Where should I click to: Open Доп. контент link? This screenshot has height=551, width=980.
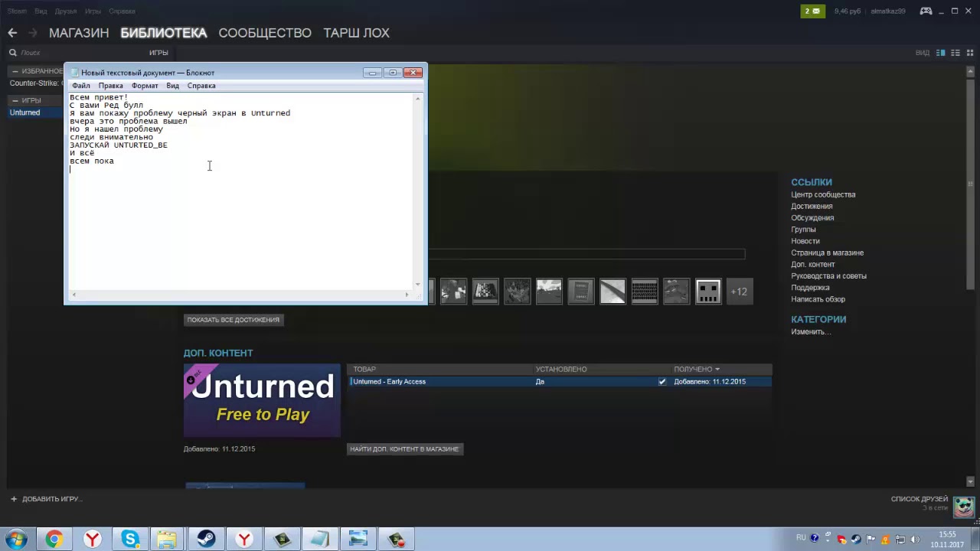point(813,264)
